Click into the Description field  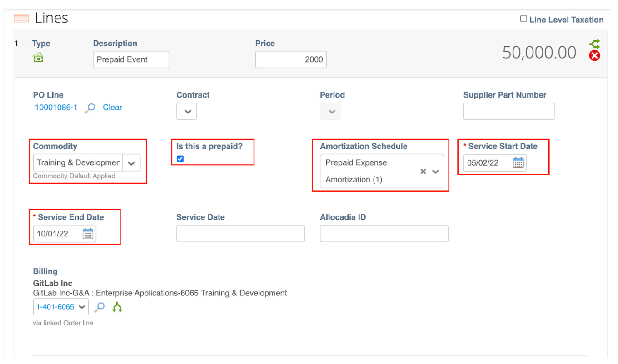coord(130,59)
